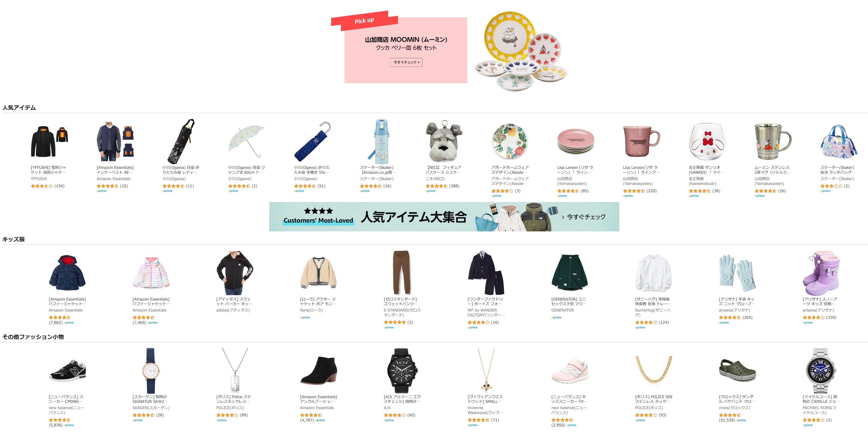Open the Customers' Most-Loved 人気アイテム大集合 banner
The width and height of the screenshot is (868, 432).
coord(444,217)
